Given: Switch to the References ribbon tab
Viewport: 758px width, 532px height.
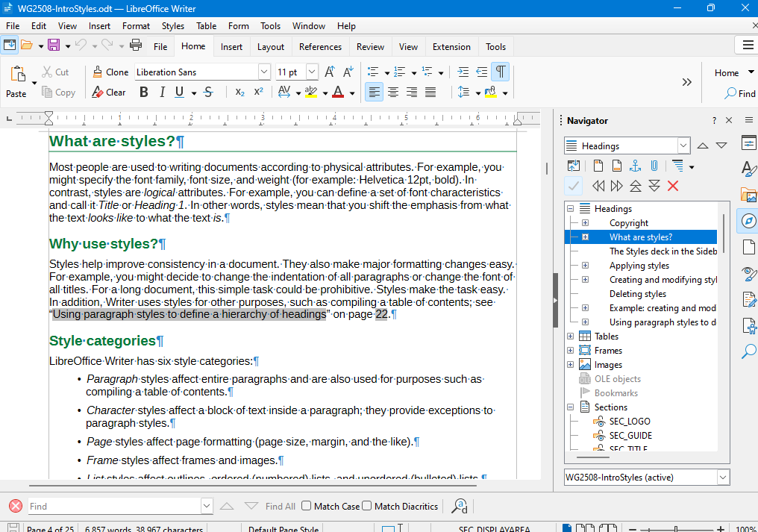Looking at the screenshot, I should [x=319, y=46].
